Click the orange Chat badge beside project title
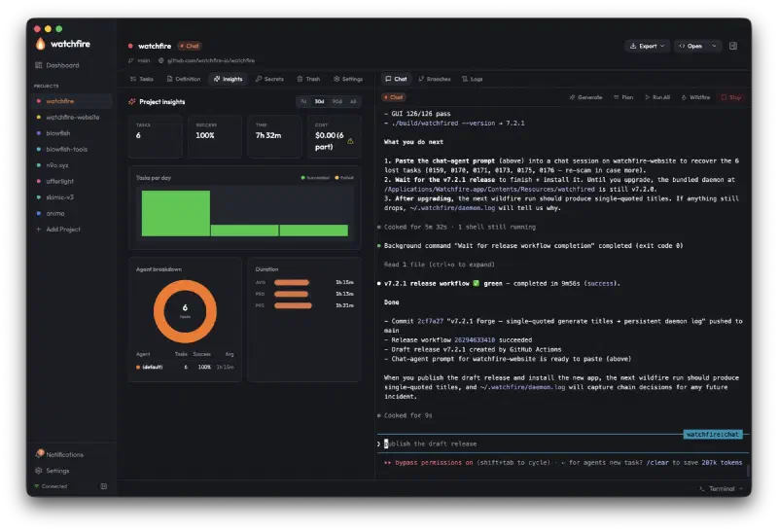 pyautogui.click(x=190, y=46)
